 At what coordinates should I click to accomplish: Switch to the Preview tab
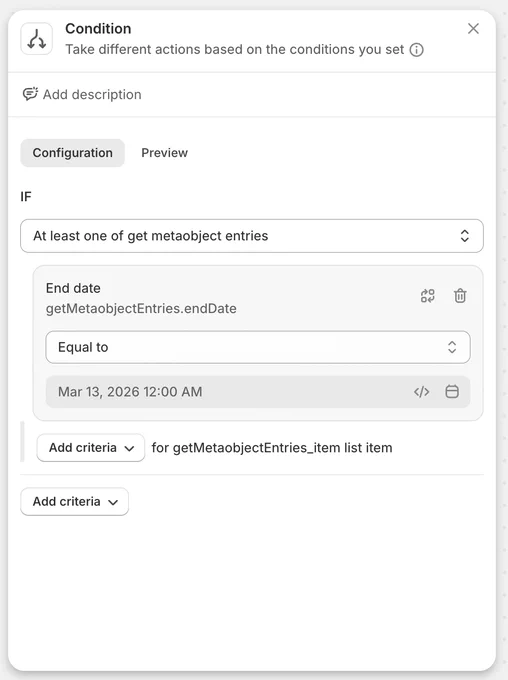[164, 153]
